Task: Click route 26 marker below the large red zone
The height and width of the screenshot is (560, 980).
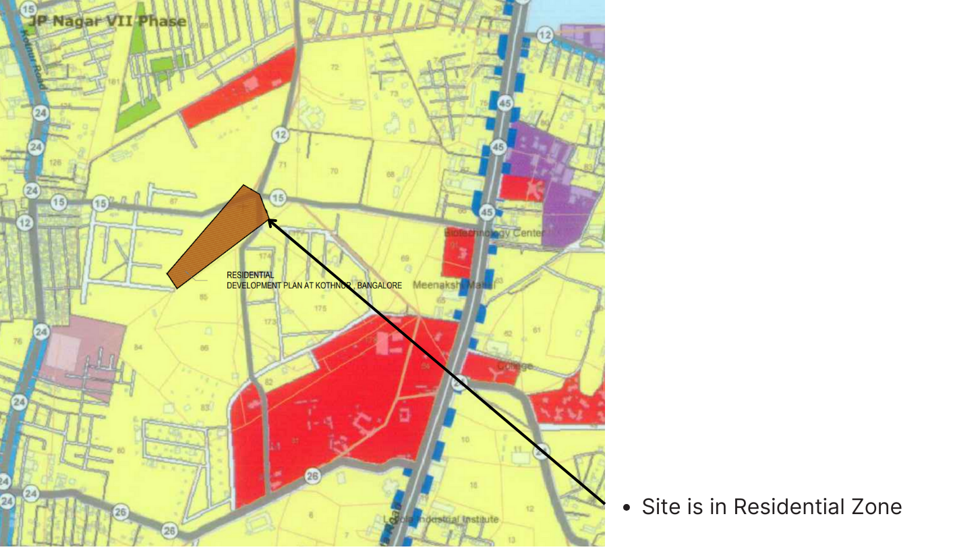Action: (x=312, y=476)
